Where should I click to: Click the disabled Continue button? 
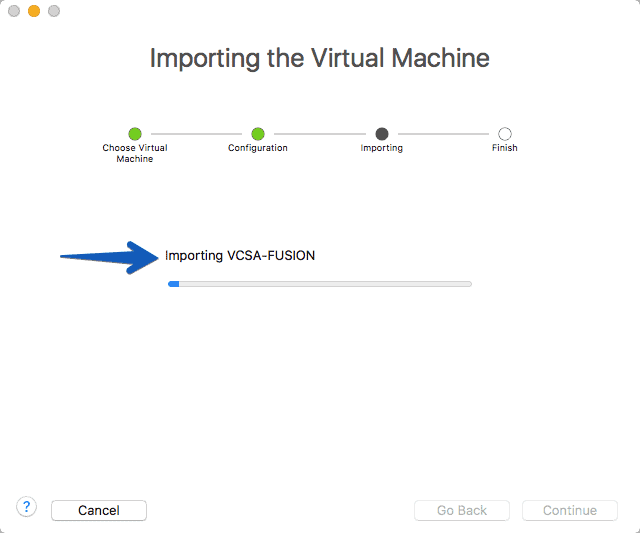click(570, 510)
